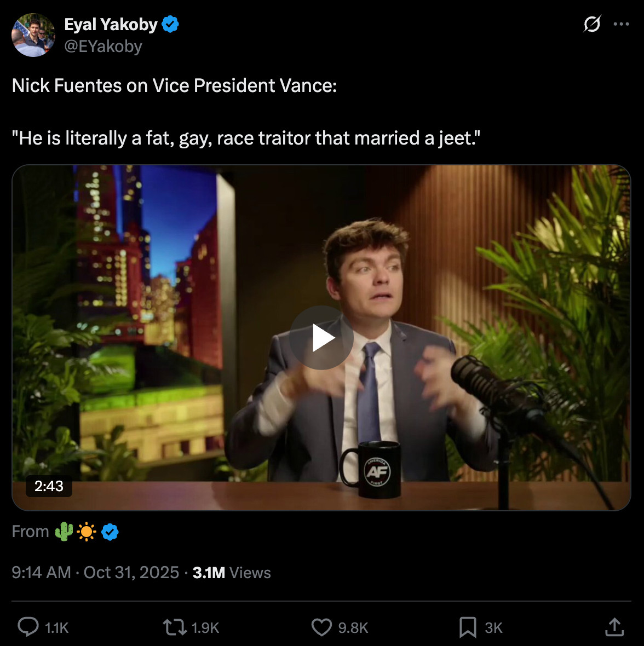This screenshot has height=646, width=644.
Task: Click the 9:14 AM · Oct 31, 2025 timestamp
Action: [x=95, y=573]
